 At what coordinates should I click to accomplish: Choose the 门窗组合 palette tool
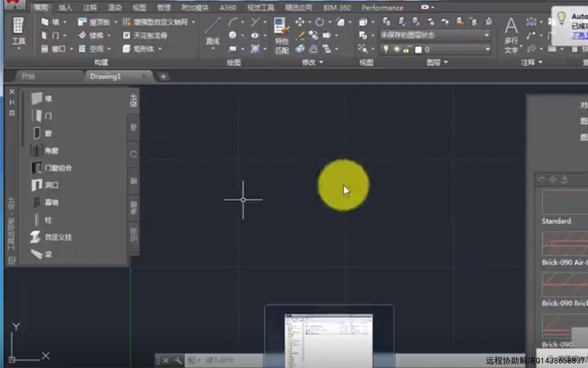point(51,168)
